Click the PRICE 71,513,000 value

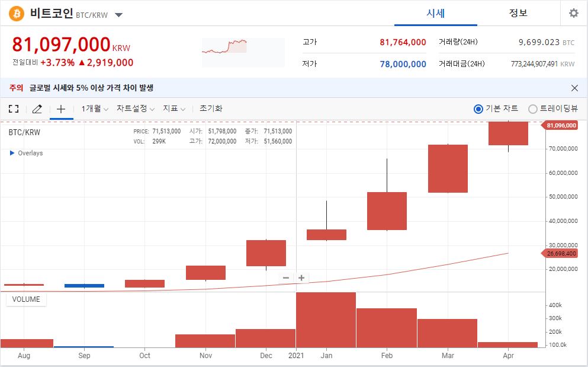[x=166, y=131]
